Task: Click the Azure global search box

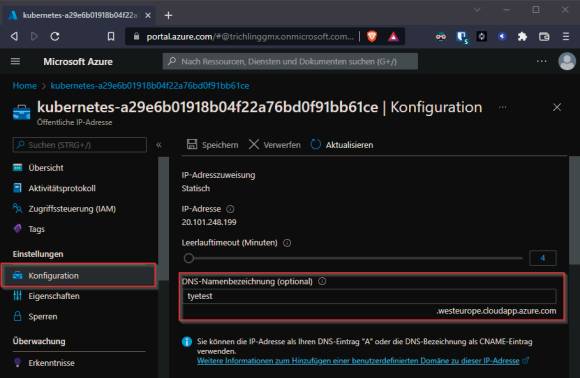Action: 290,61
